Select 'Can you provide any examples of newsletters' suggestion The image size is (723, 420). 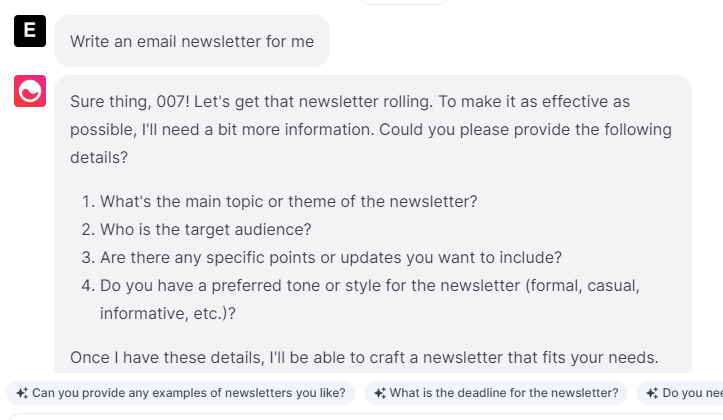188,393
